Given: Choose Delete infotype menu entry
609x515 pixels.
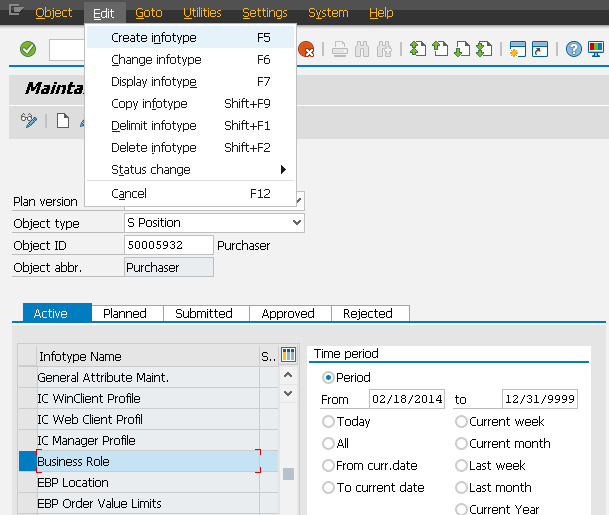Looking at the screenshot, I should pyautogui.click(x=190, y=148).
